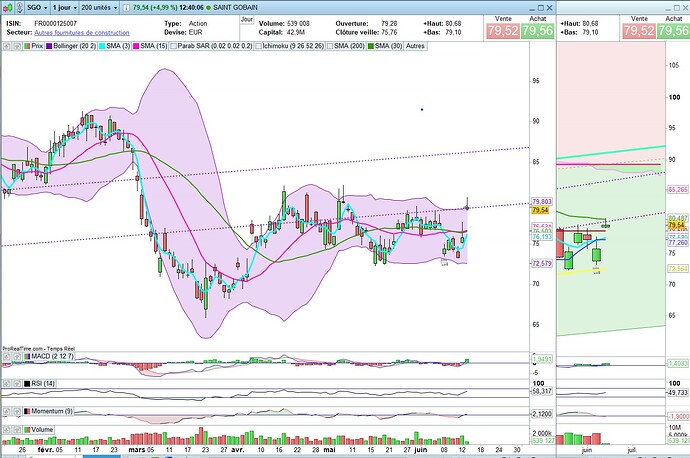The width and height of the screenshot is (690, 458).
Task: Open Bollinger (20 2) indicator settings
Action: tap(74, 46)
